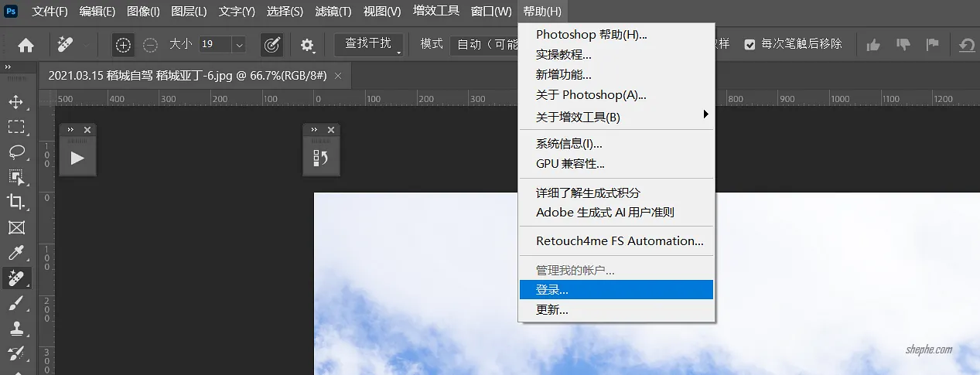Select the History Brush tool
Image resolution: width=980 pixels, height=375 pixels.
[16, 353]
